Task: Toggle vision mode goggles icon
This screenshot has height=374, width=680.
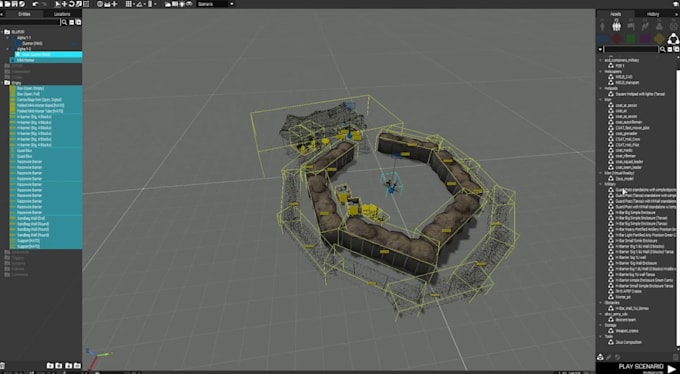Action: pos(189,4)
